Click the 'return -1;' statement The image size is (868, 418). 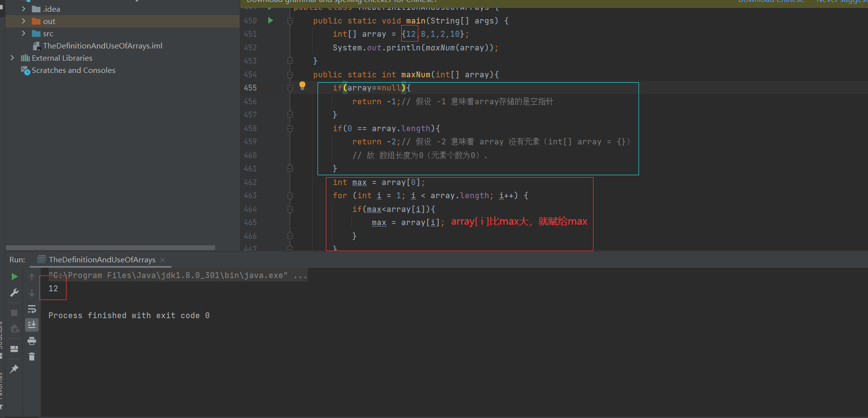tap(376, 102)
